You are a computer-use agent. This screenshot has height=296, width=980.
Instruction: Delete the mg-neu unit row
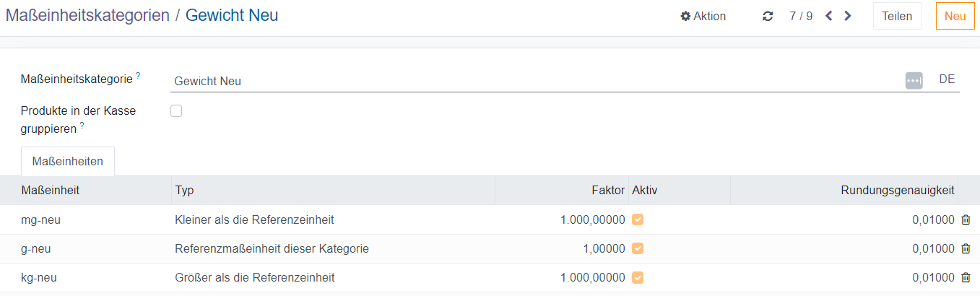966,220
